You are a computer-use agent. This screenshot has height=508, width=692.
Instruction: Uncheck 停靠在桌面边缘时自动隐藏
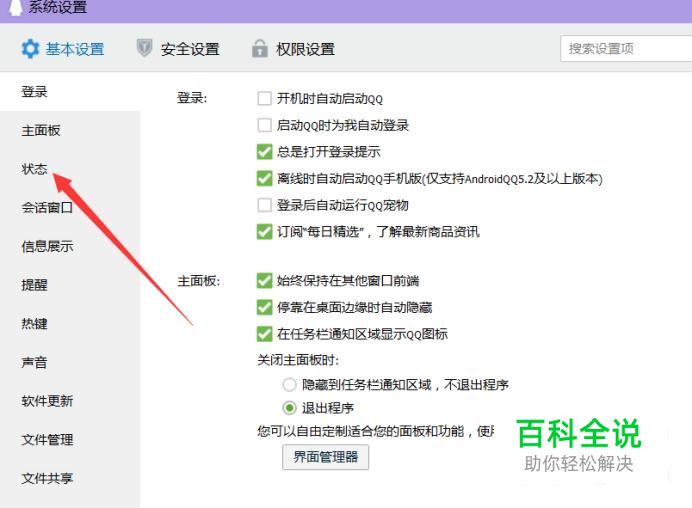point(264,307)
